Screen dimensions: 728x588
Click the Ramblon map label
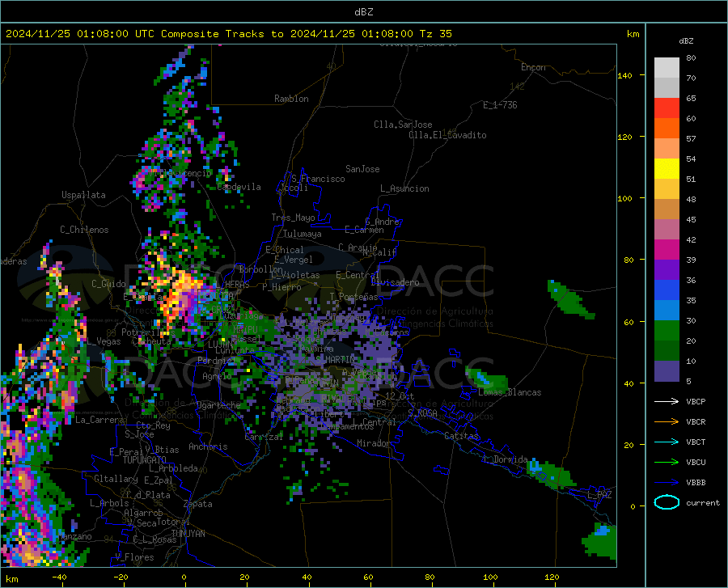291,99
